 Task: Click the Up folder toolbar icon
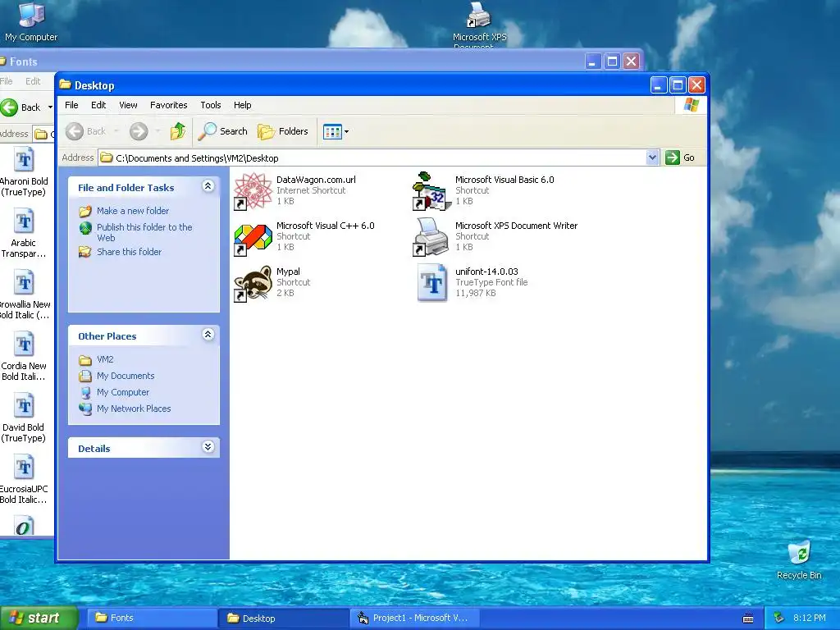pos(178,131)
